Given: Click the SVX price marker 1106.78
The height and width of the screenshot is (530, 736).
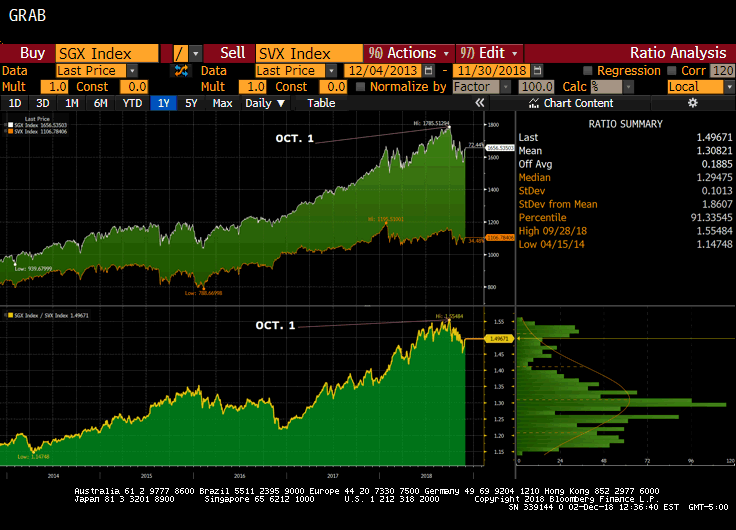Looking at the screenshot, I should click(500, 238).
